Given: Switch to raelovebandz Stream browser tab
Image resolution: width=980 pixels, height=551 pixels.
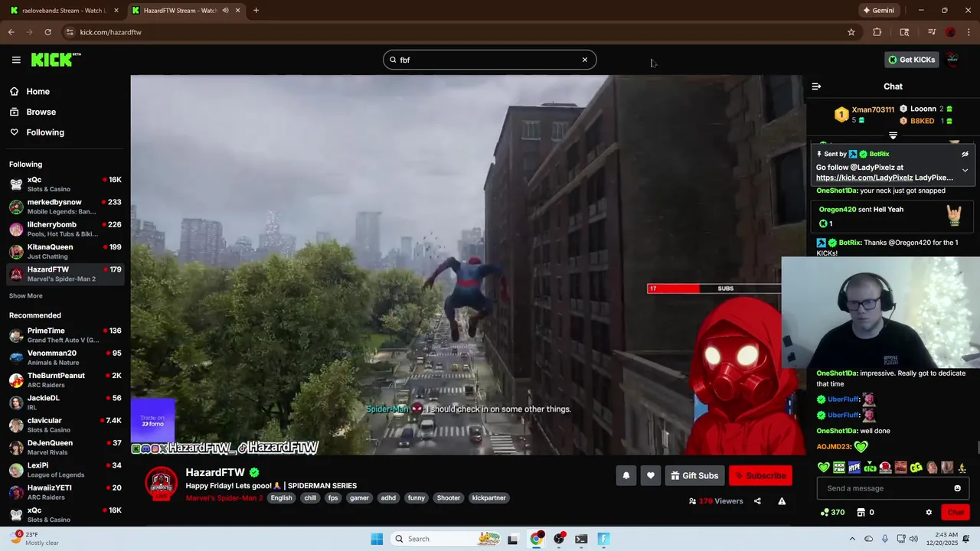Looking at the screenshot, I should [64, 11].
